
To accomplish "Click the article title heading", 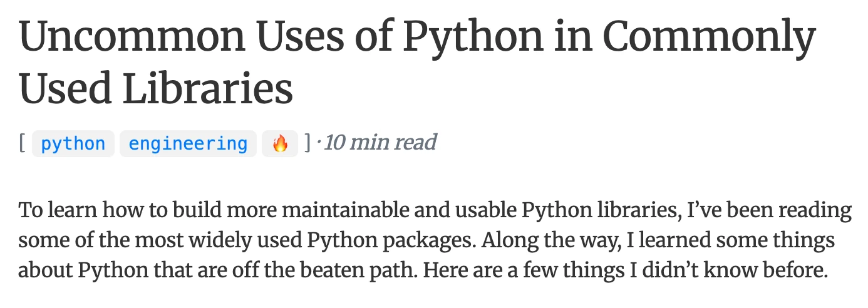I will click(x=418, y=63).
